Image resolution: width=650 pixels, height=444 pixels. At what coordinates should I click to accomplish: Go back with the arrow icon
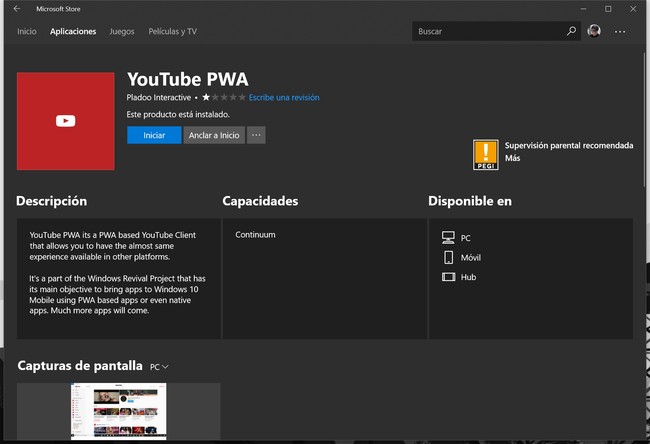17,9
